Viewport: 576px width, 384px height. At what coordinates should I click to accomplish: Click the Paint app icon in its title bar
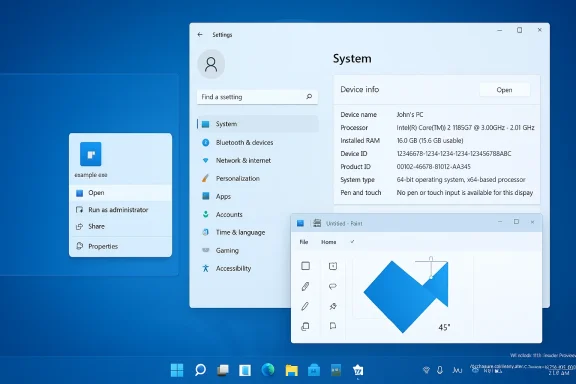[300, 223]
